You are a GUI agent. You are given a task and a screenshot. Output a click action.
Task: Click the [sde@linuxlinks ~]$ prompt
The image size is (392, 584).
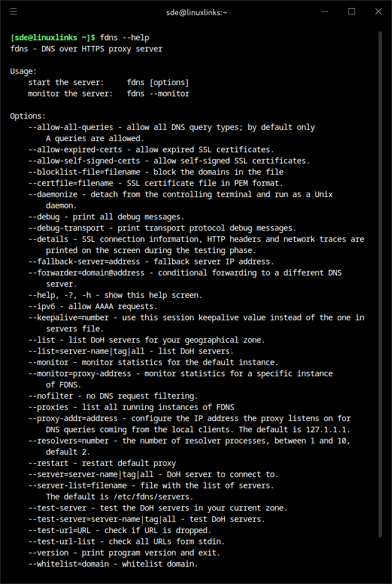[53, 38]
